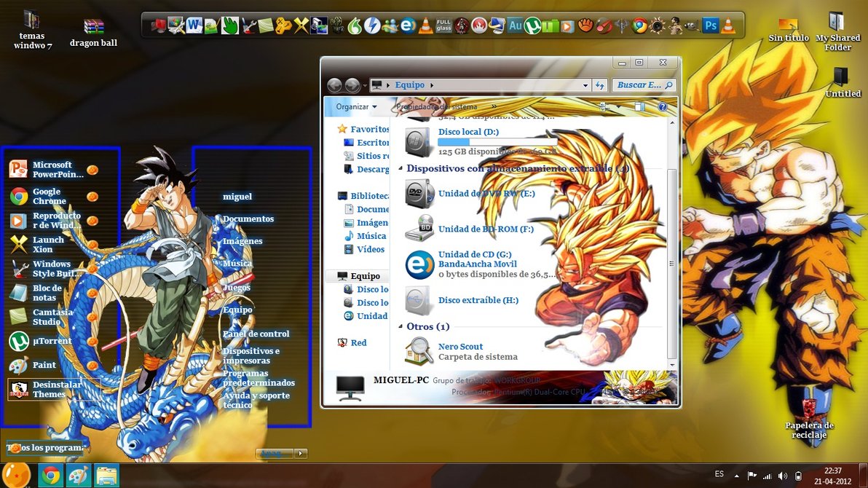Open Imágenes in the start menu
Viewport: 868px width, 488px height.
(x=242, y=241)
